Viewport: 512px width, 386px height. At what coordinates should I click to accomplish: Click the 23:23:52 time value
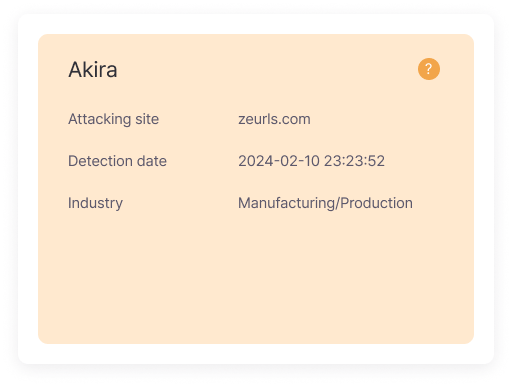[x=354, y=161]
